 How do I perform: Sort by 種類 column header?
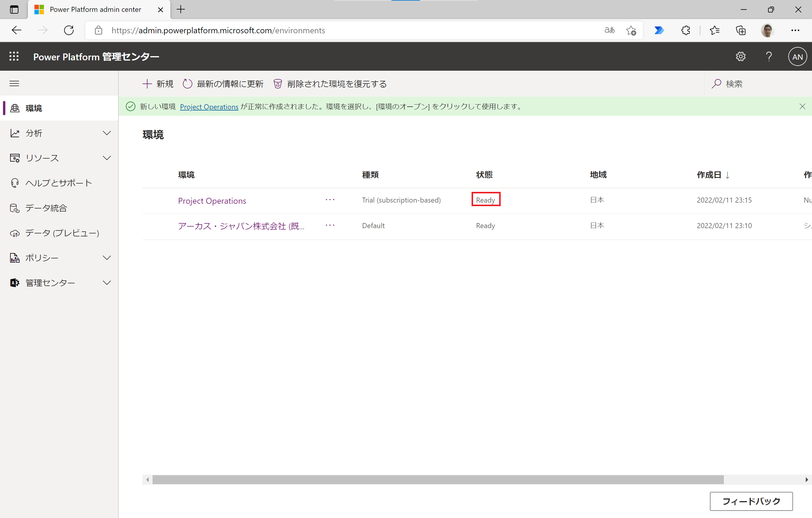[x=370, y=175]
